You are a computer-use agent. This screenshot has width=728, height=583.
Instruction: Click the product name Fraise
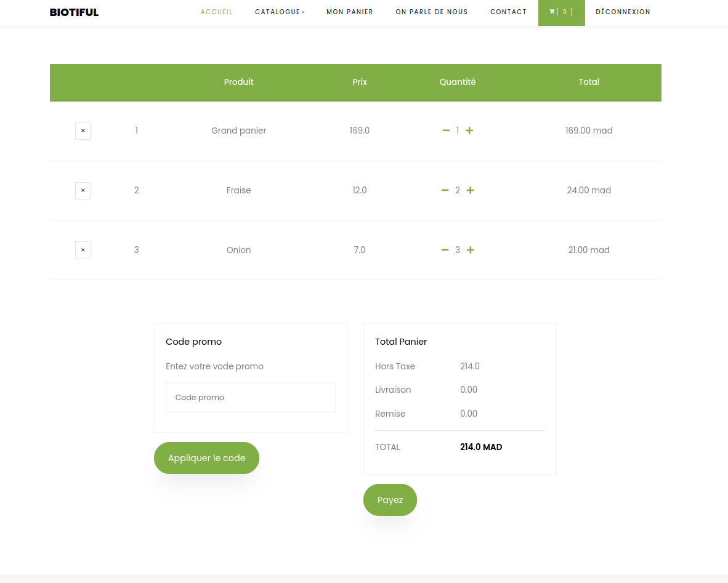tap(238, 190)
